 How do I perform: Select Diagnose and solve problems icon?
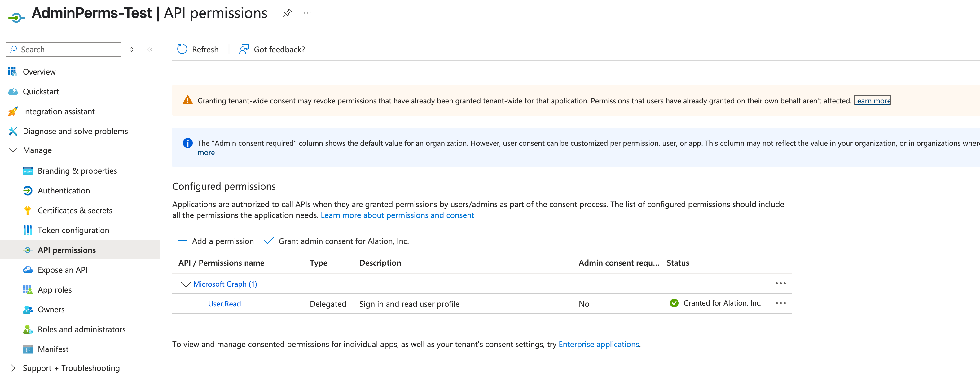pos(13,131)
